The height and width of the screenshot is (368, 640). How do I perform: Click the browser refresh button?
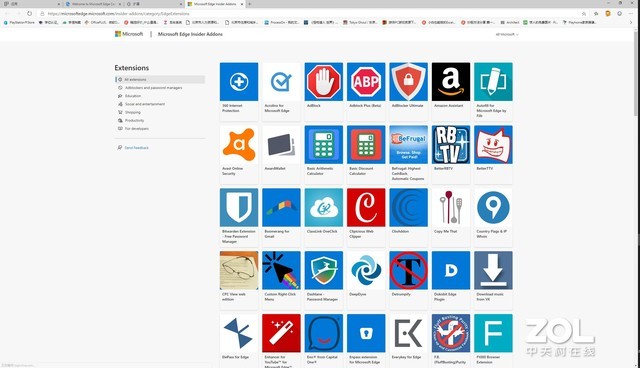click(x=29, y=13)
